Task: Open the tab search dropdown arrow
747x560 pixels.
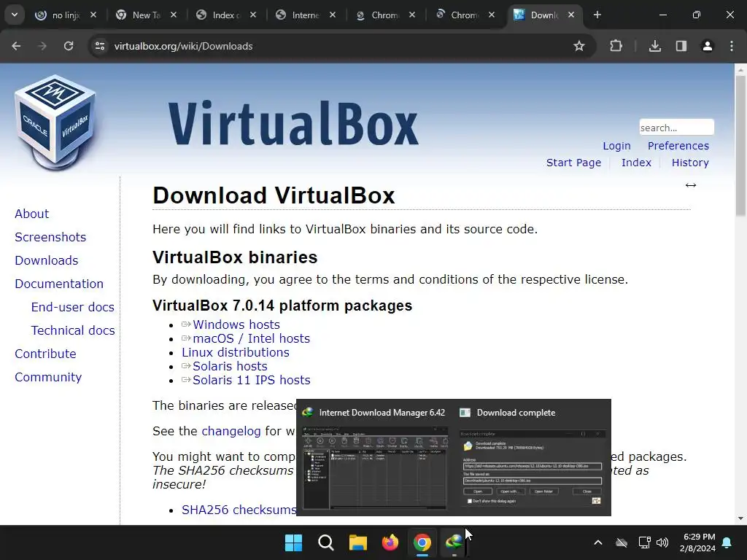Action: (x=15, y=15)
